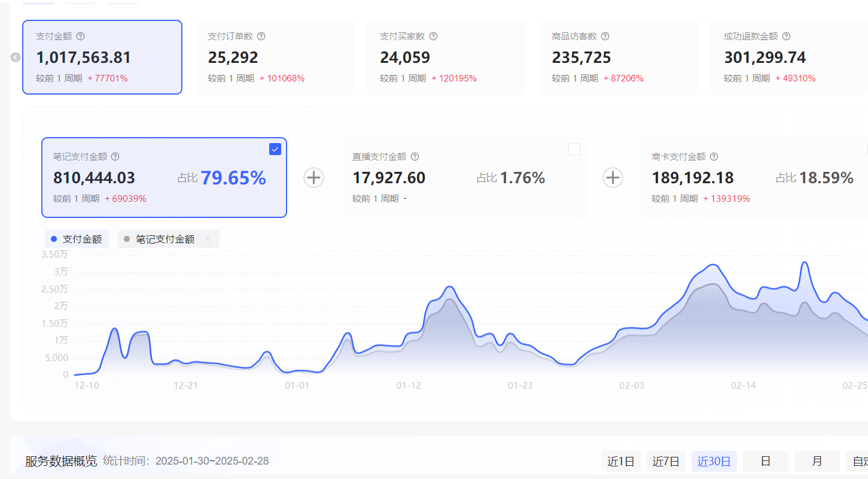868x479 pixels.
Task: Check the 直播支付金额 checkbox
Action: (x=574, y=149)
